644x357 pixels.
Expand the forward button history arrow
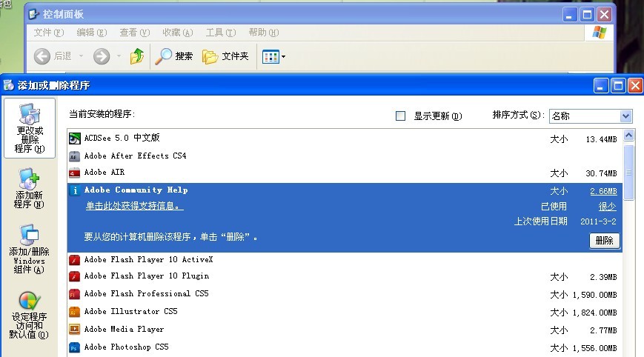pos(119,56)
